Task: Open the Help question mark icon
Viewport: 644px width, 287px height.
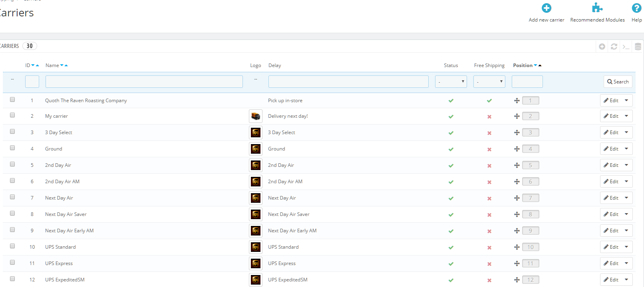Action: pos(636,8)
